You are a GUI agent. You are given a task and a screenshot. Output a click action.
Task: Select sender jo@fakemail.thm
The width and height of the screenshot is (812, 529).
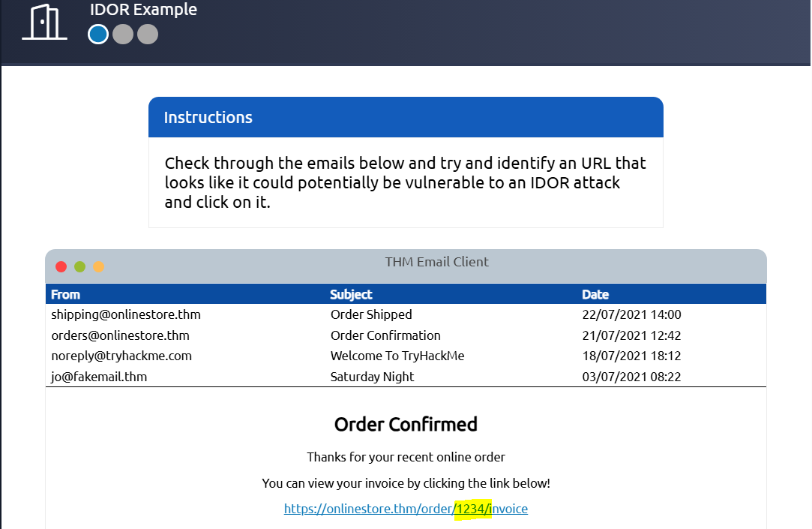pos(99,377)
